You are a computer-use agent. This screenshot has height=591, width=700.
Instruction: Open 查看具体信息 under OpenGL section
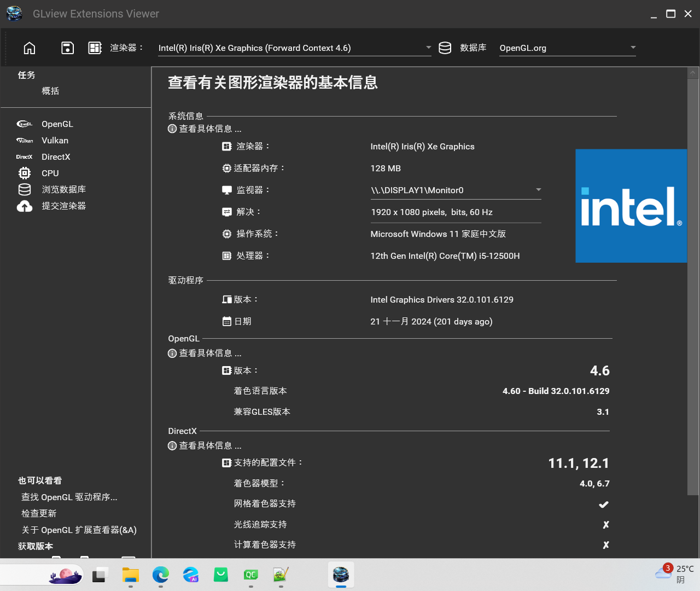(211, 354)
